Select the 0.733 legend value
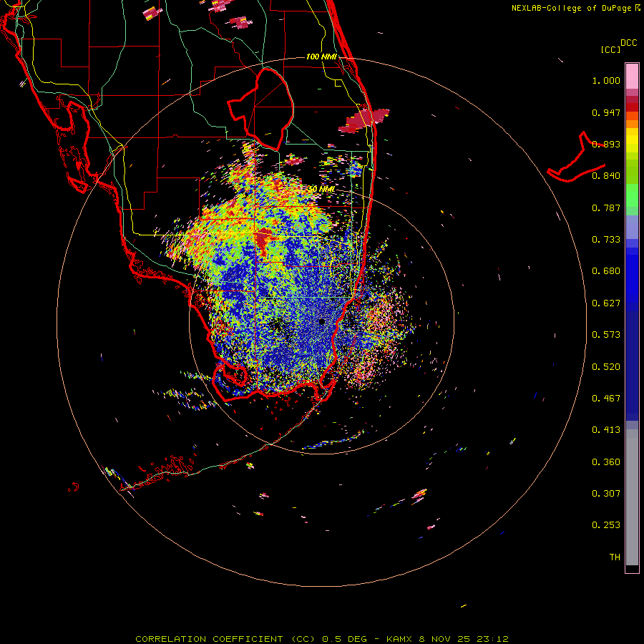 point(606,240)
